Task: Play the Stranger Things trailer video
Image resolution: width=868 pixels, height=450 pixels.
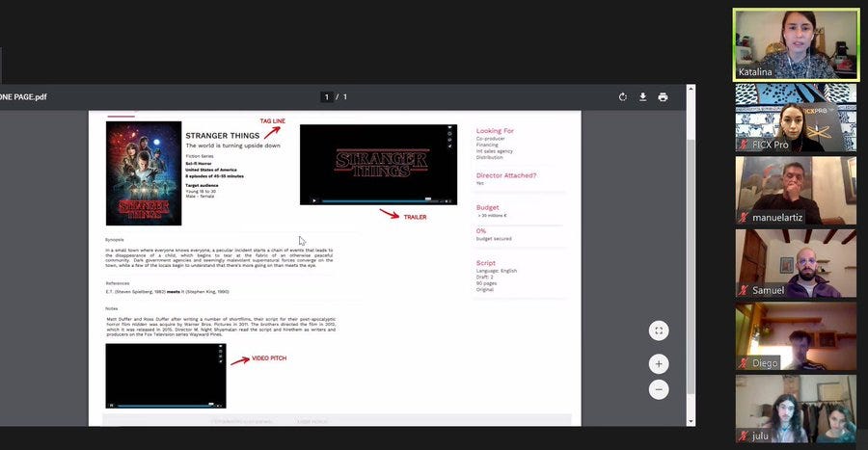Action: 313,200
